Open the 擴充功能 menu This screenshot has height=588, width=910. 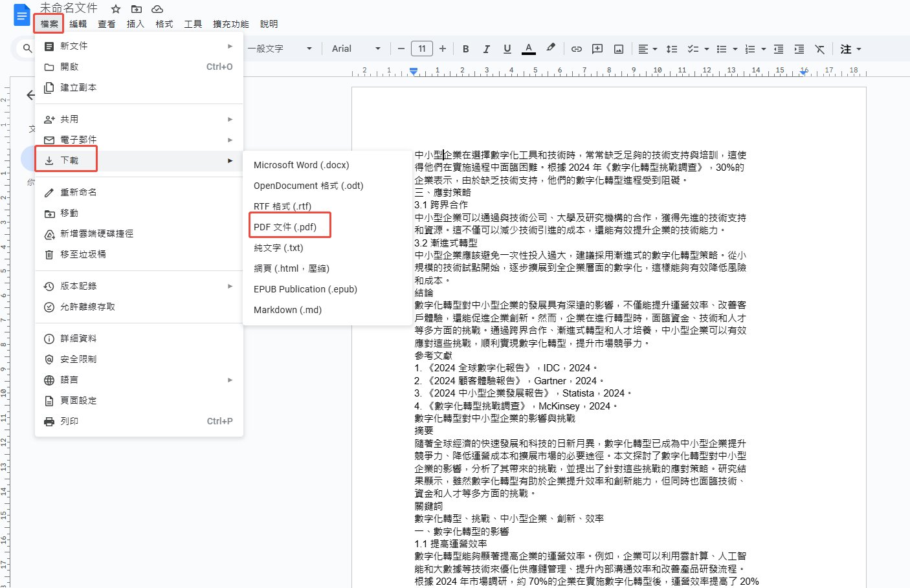coord(231,24)
